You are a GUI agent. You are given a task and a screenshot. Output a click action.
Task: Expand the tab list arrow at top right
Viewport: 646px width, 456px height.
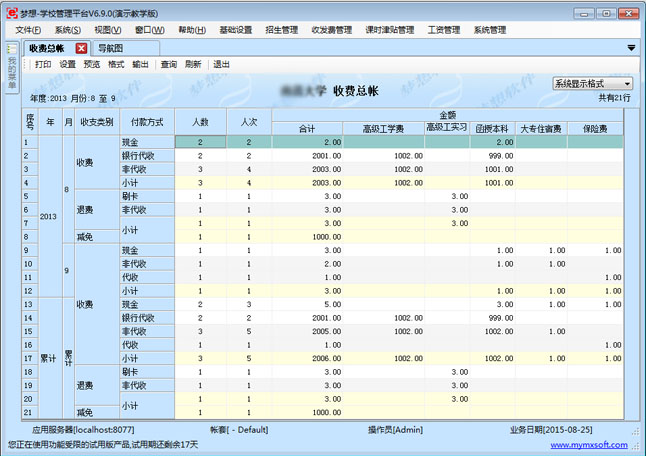click(631, 48)
